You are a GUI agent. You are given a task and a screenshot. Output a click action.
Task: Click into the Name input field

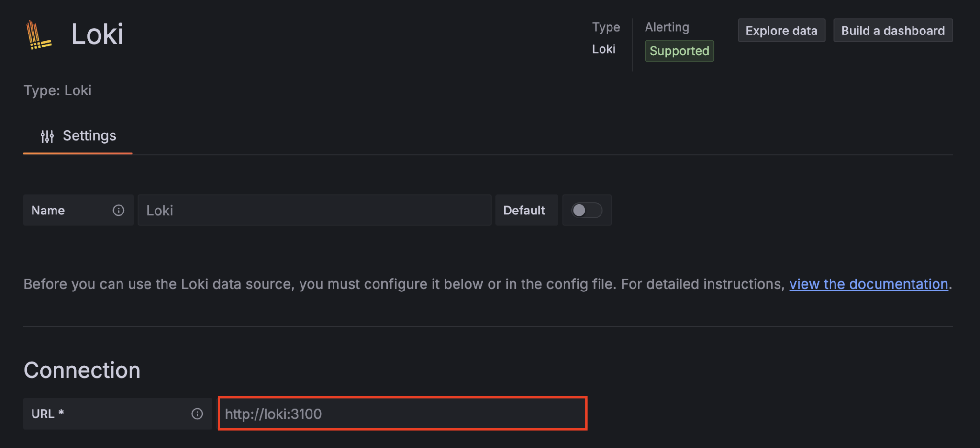tap(315, 210)
